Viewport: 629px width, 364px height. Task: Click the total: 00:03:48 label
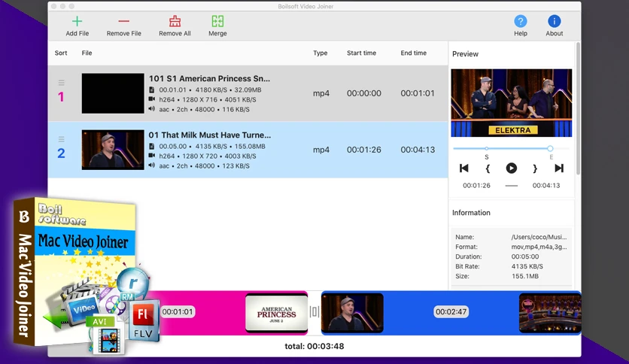pos(314,347)
